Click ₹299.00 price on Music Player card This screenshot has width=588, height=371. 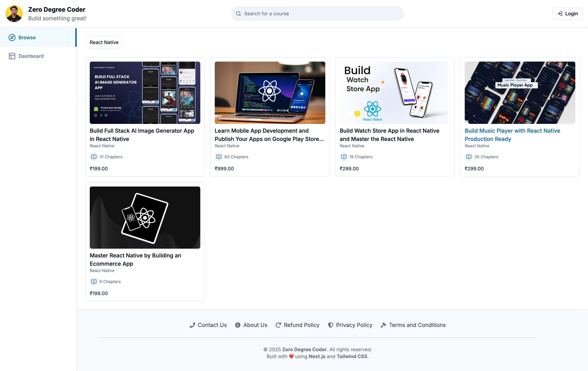click(474, 168)
